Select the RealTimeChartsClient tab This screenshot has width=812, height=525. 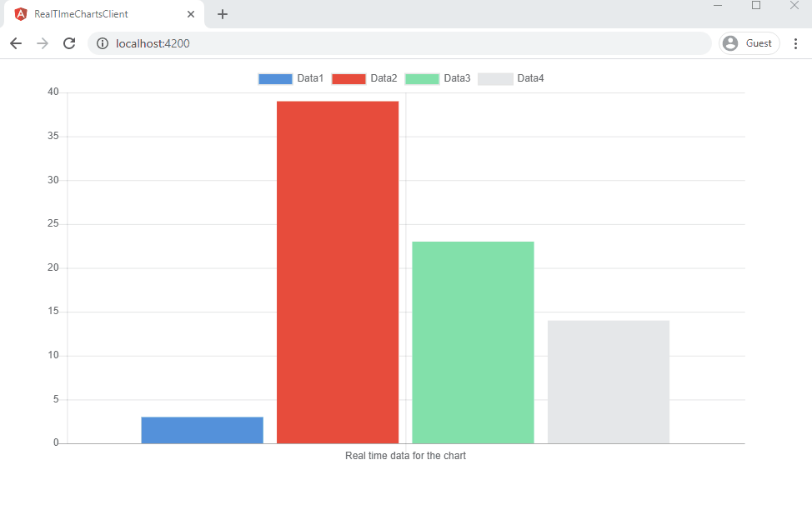[x=92, y=14]
